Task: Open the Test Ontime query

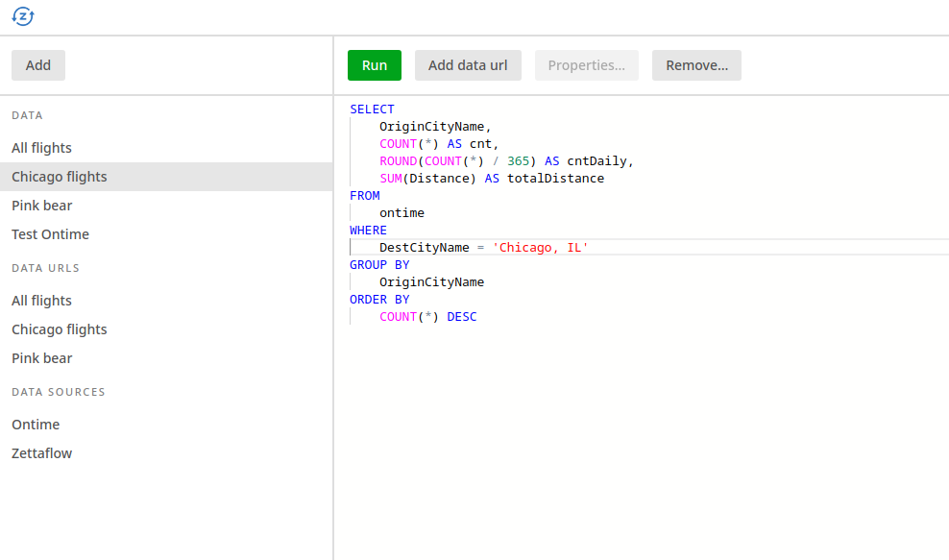Action: coord(50,233)
